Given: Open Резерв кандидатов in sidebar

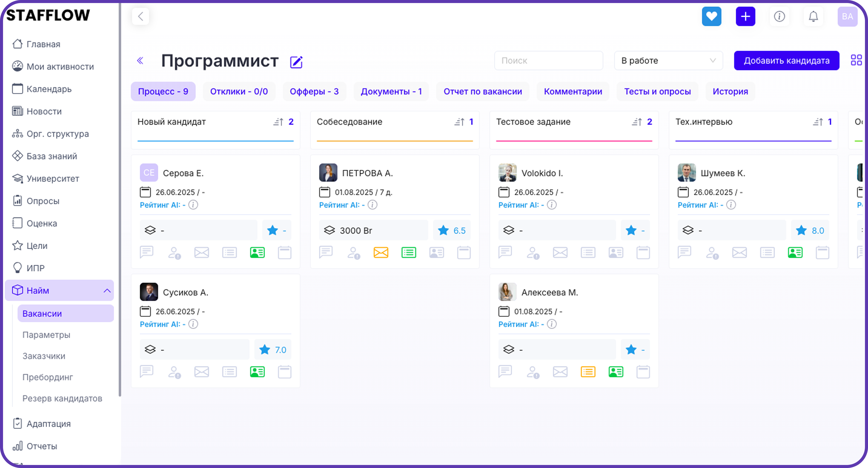Looking at the screenshot, I should [x=62, y=398].
